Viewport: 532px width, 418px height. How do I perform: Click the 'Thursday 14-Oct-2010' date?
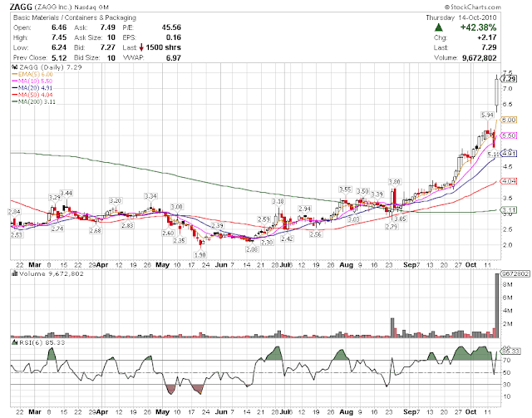pyautogui.click(x=461, y=17)
